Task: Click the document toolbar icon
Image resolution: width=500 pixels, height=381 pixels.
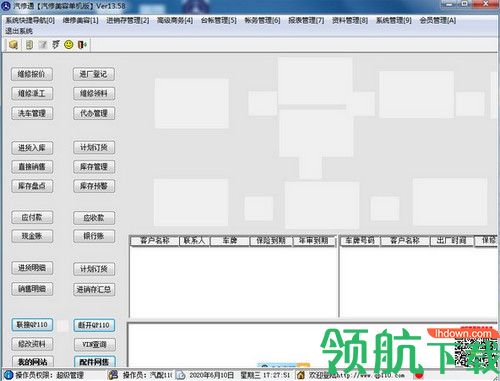Action: [x=29, y=45]
